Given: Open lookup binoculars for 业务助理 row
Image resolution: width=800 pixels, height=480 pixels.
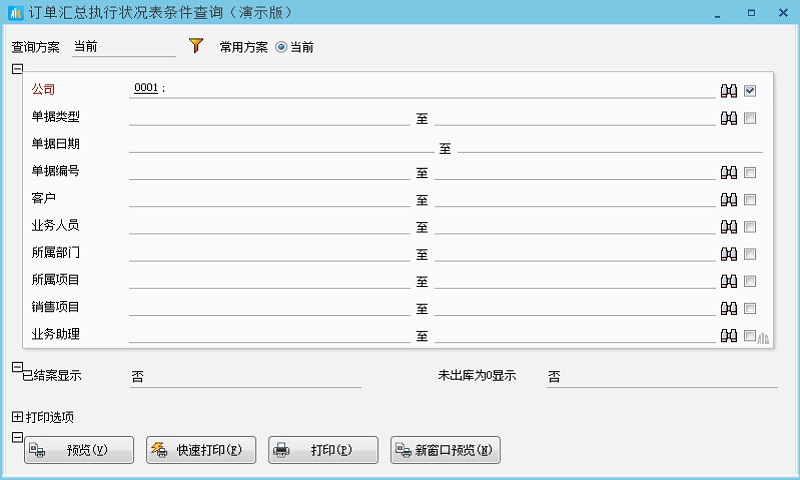Looking at the screenshot, I should tap(729, 336).
